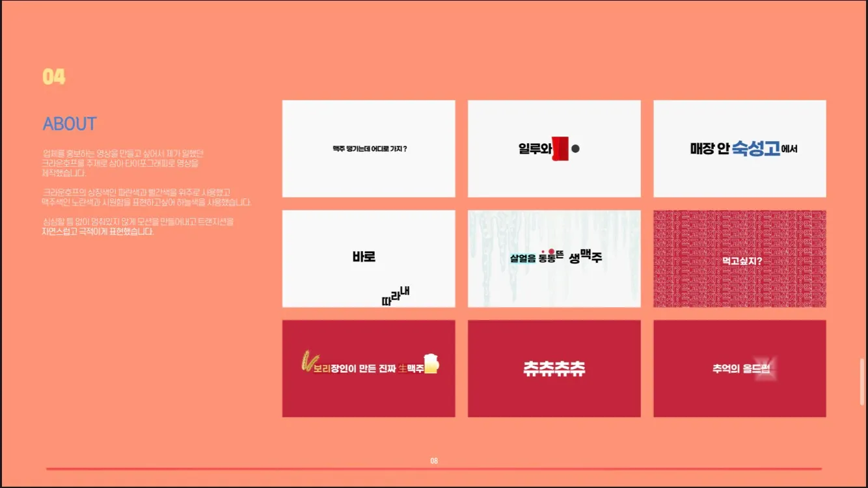Open the '추억의 올드랍' thumbnail
Viewport: 868px width, 488px height.
[x=740, y=368]
